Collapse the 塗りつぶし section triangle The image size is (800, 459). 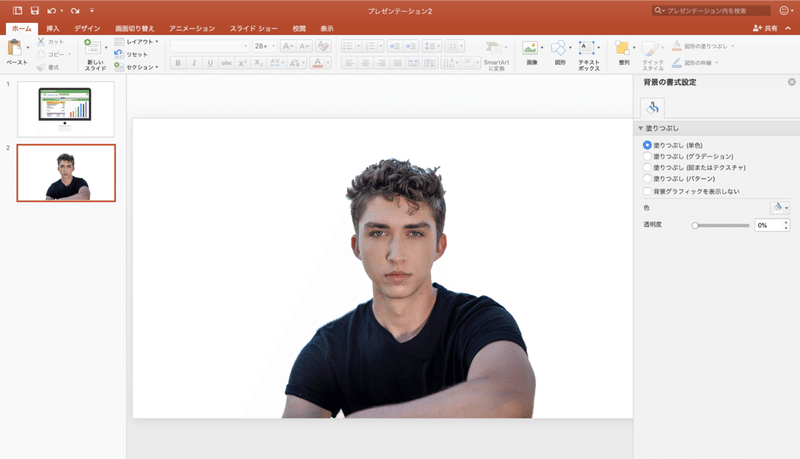[640, 128]
